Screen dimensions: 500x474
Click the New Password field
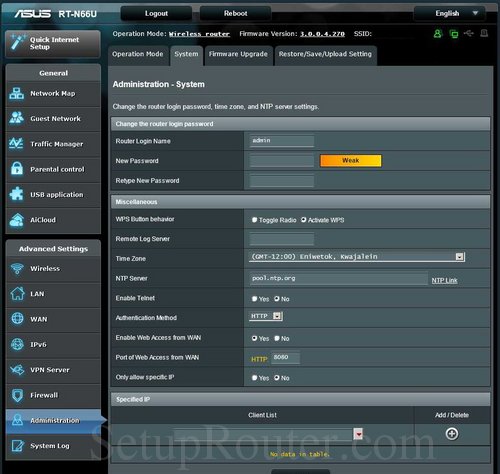pos(282,161)
